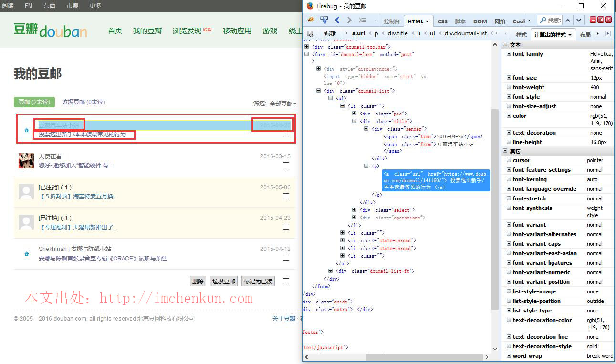Jump to previous search result up arrow
616x364 pixels.
point(568,20)
